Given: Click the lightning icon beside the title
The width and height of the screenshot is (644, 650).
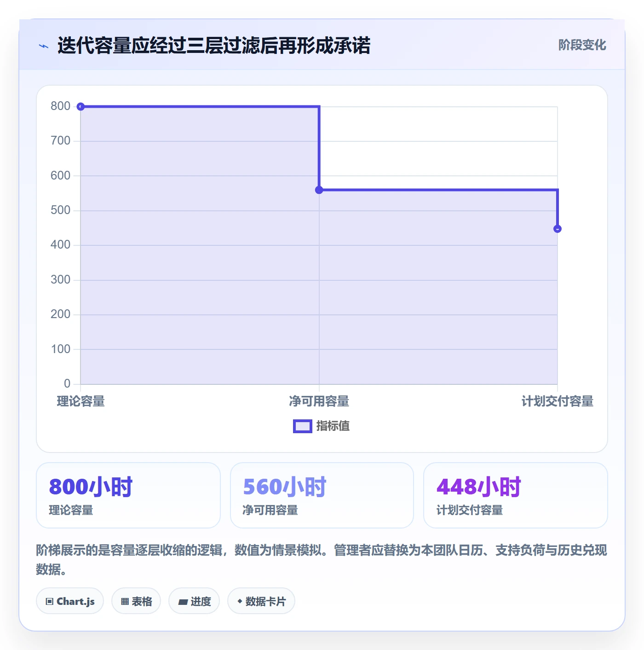Looking at the screenshot, I should click(44, 46).
